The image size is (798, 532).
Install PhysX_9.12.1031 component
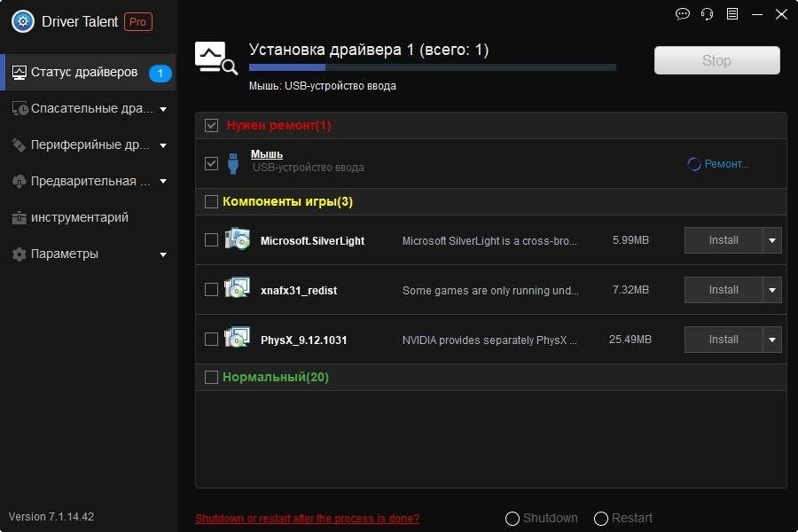[724, 340]
